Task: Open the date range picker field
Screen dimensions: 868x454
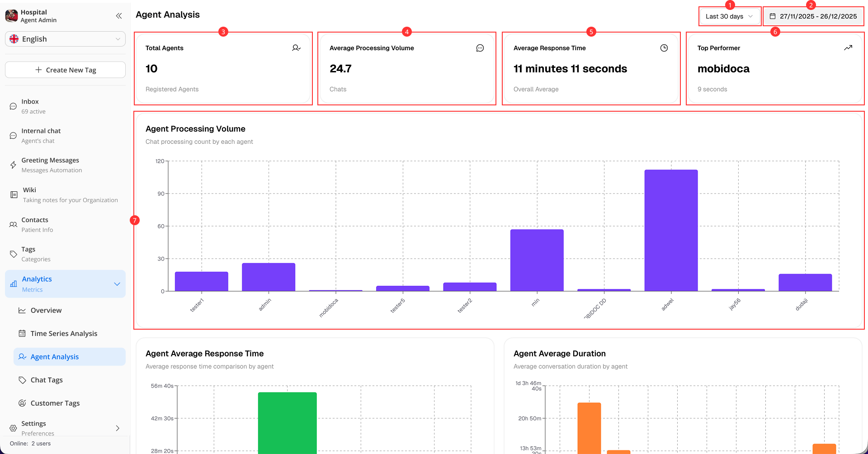Action: pyautogui.click(x=813, y=16)
